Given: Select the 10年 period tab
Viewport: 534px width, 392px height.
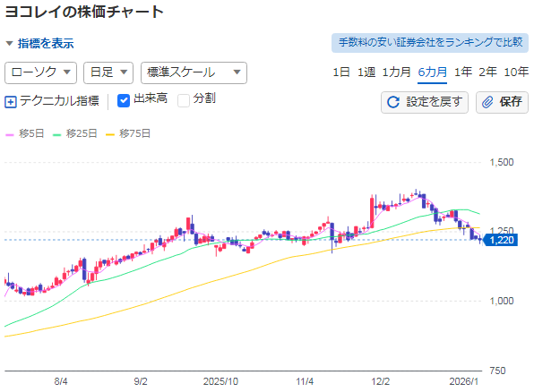Looking at the screenshot, I should pyautogui.click(x=516, y=72).
